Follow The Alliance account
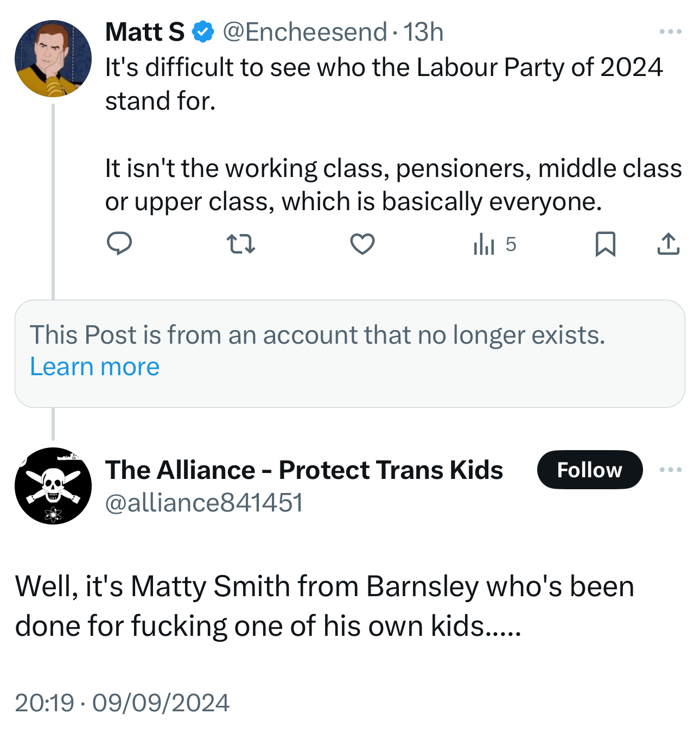 coord(589,470)
